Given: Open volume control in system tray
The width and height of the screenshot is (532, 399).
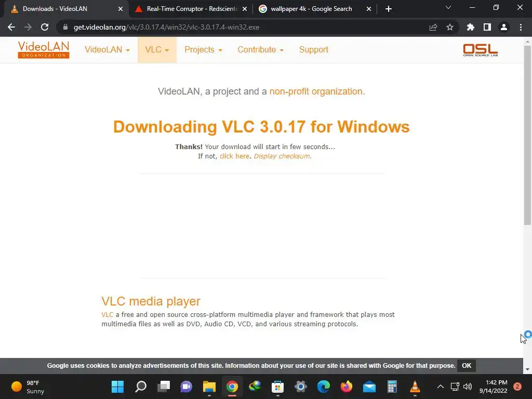Looking at the screenshot, I should pyautogui.click(x=468, y=387).
